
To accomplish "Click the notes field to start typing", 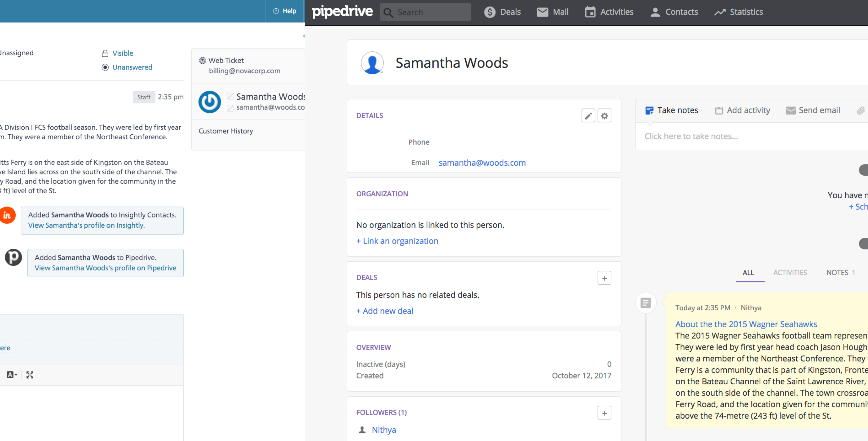I will tap(691, 136).
